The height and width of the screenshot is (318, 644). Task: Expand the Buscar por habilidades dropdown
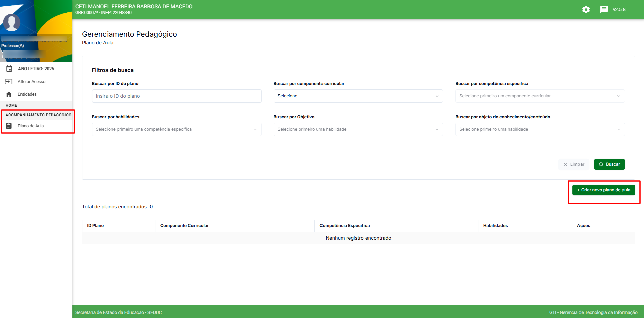pyautogui.click(x=176, y=129)
